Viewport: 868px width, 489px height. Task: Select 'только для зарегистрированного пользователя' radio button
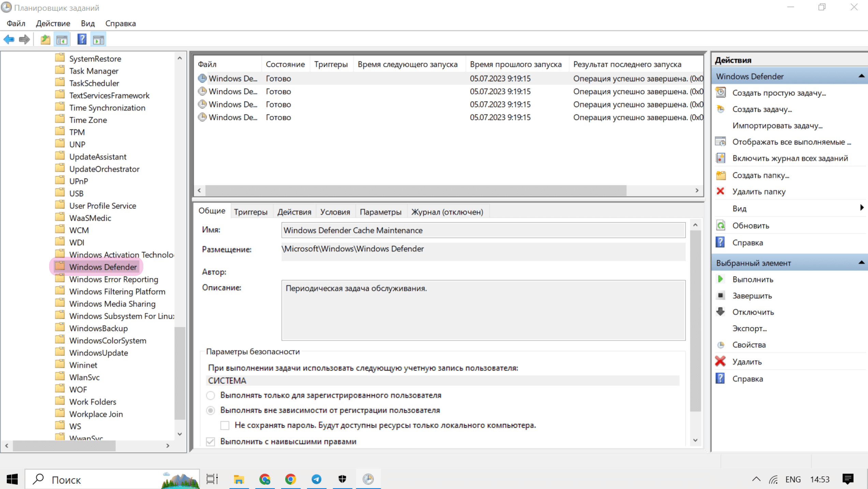click(x=211, y=395)
